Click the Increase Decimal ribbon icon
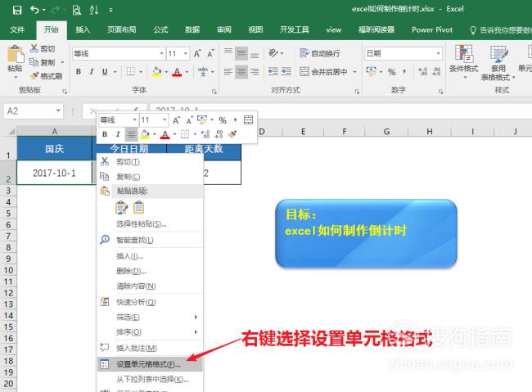The width and height of the screenshot is (532, 392). pyautogui.click(x=423, y=72)
